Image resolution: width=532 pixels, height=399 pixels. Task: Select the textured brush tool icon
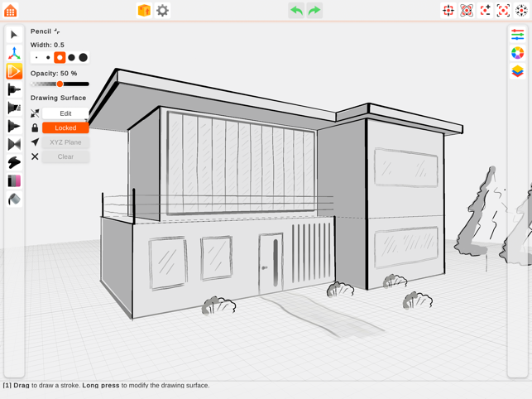click(x=14, y=108)
